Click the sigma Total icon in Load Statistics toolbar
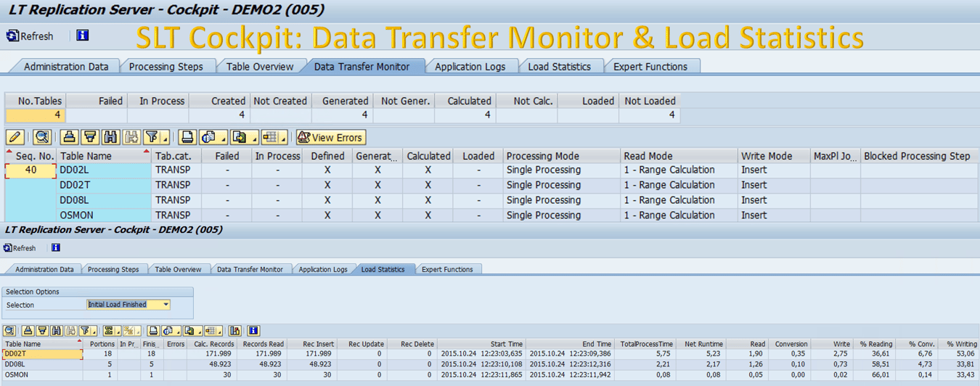Image resolution: width=980 pixels, height=386 pixels. pyautogui.click(x=108, y=331)
